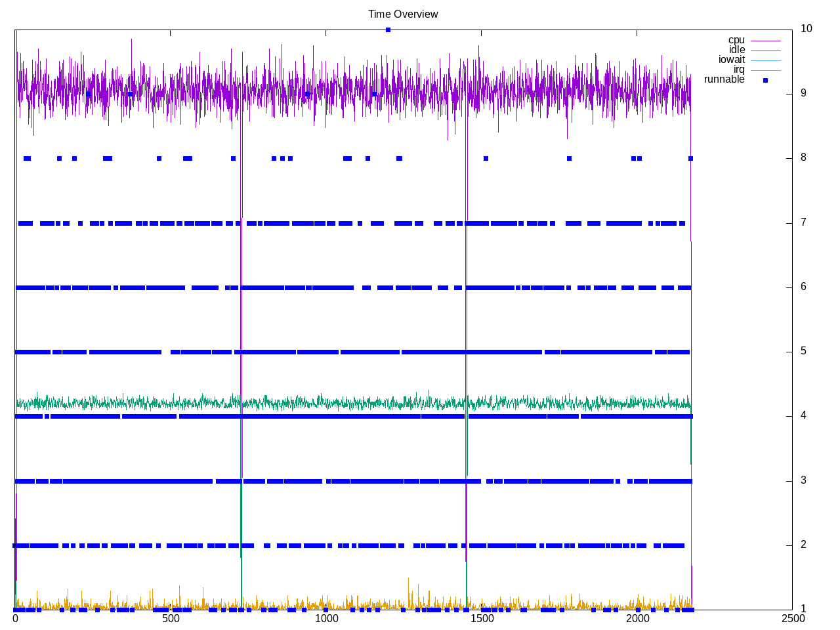Select the lone runnable point at value 10
840x630 pixels.
(x=388, y=30)
